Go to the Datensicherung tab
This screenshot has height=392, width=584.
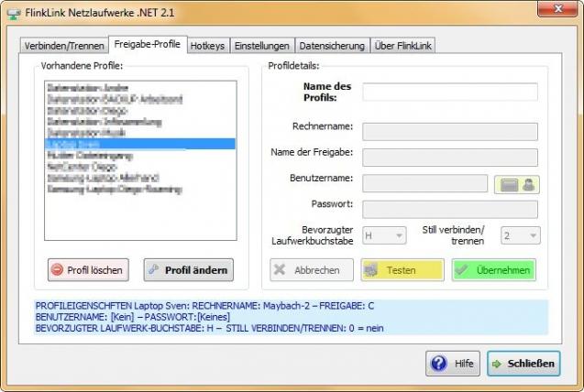[332, 46]
